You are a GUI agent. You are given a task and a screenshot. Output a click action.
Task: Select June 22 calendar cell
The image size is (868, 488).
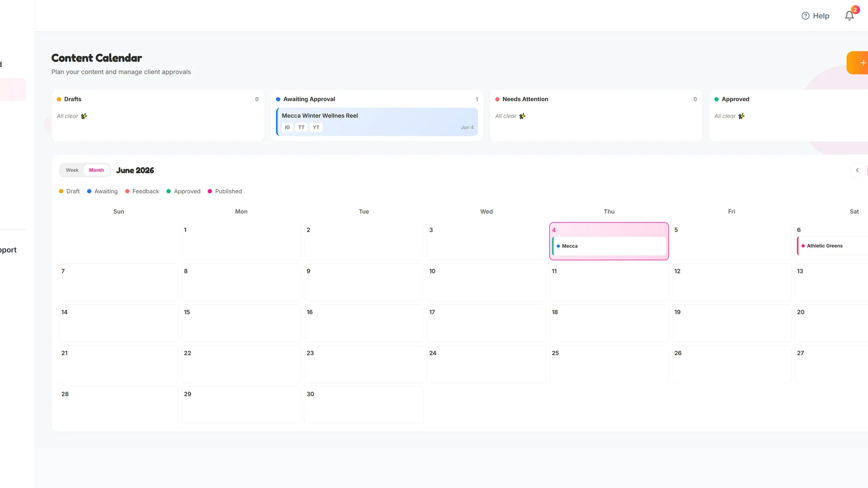click(x=241, y=365)
